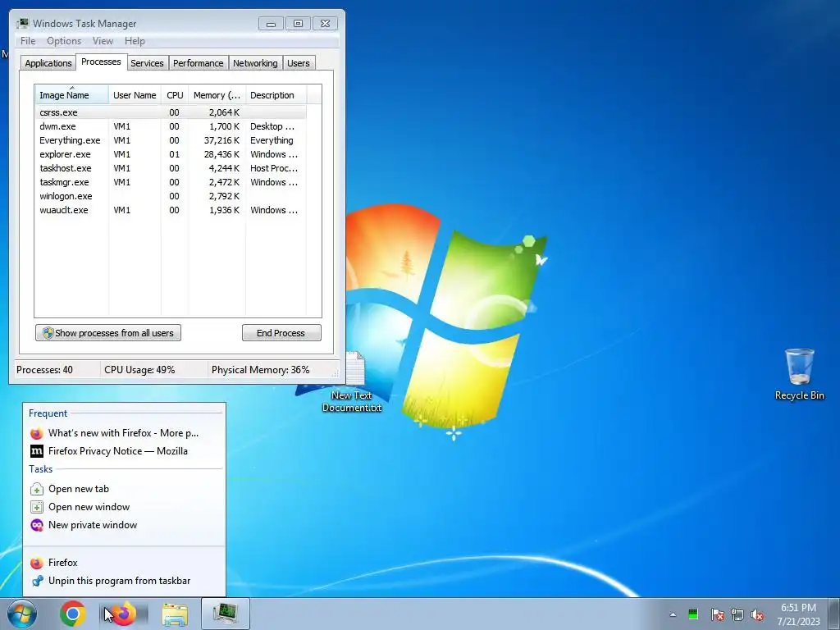Screen dimensions: 840x630
Task: Click the Task Manager title bar icon
Action: (22, 23)
